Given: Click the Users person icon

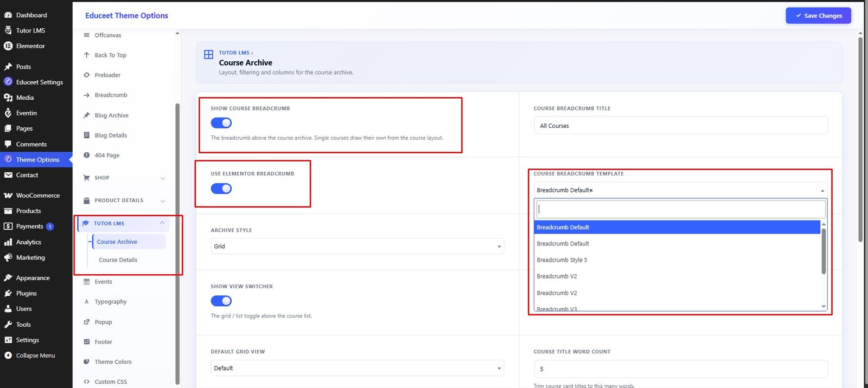Looking at the screenshot, I should 8,309.
